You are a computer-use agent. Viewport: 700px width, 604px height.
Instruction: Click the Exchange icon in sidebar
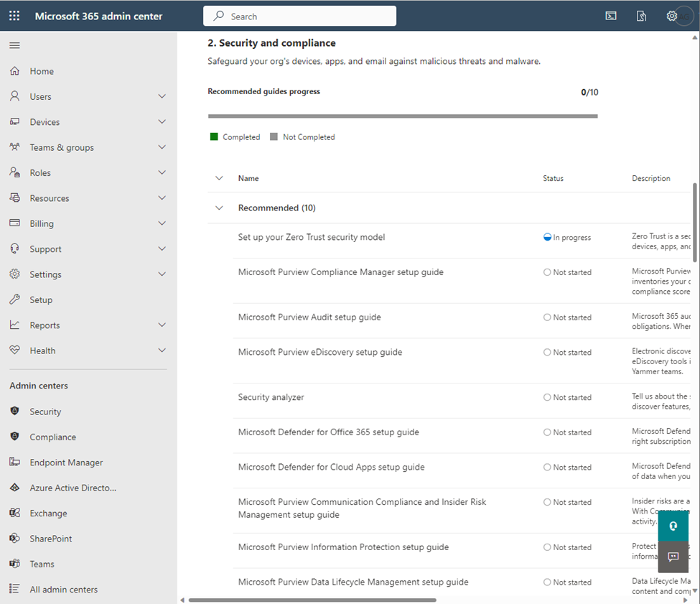15,513
